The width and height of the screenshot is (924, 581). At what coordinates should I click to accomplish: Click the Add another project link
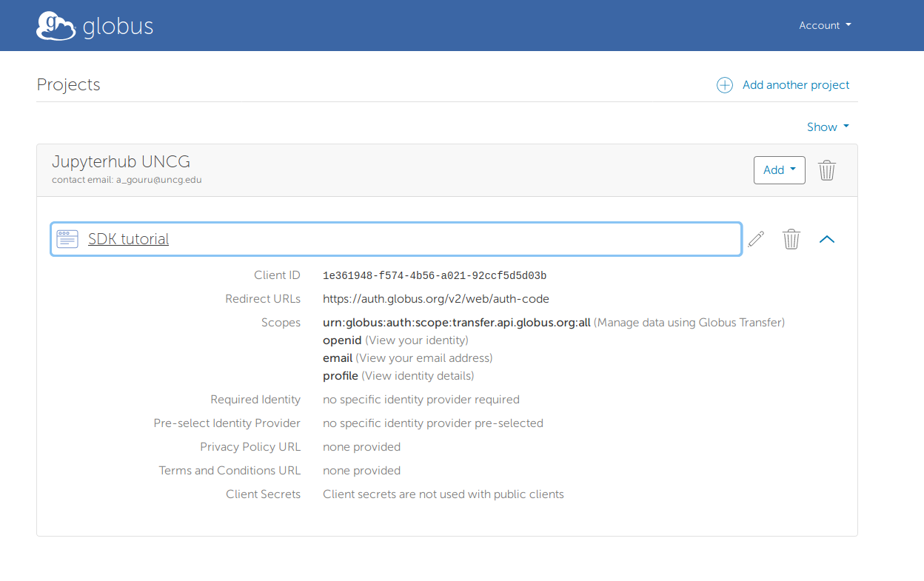(x=795, y=85)
